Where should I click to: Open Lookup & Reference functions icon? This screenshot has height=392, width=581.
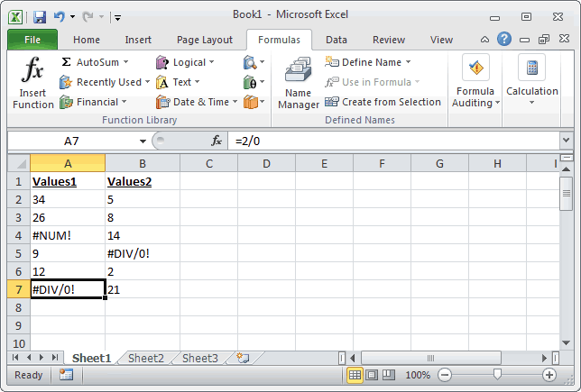(254, 62)
